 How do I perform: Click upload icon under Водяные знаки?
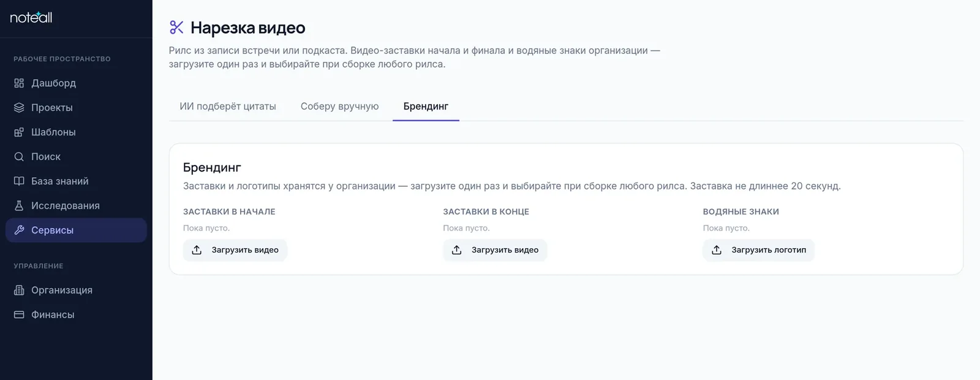click(x=717, y=250)
